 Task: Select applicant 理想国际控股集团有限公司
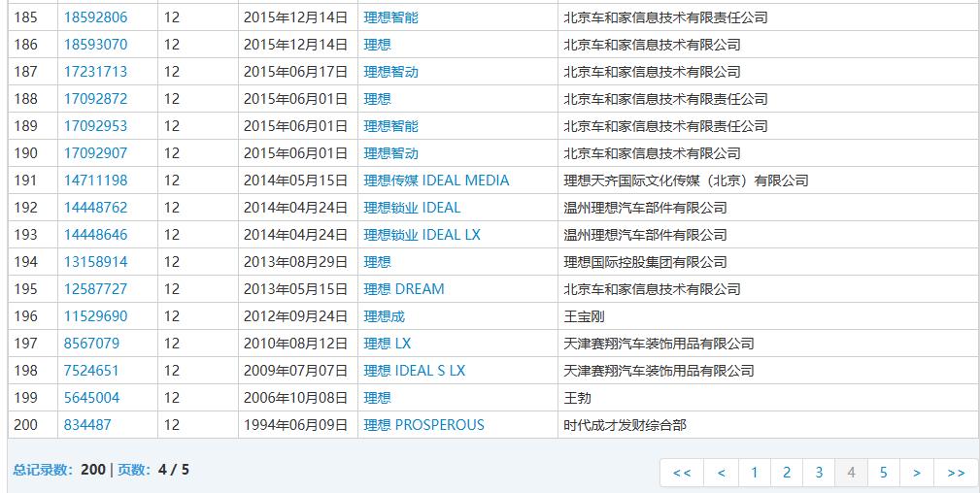click(645, 262)
